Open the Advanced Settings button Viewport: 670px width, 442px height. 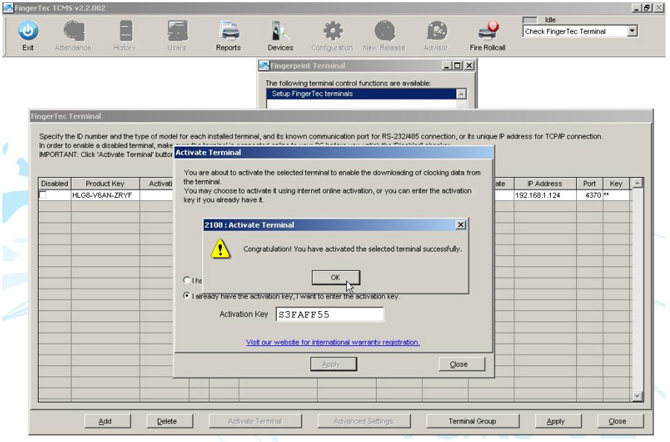click(x=364, y=421)
